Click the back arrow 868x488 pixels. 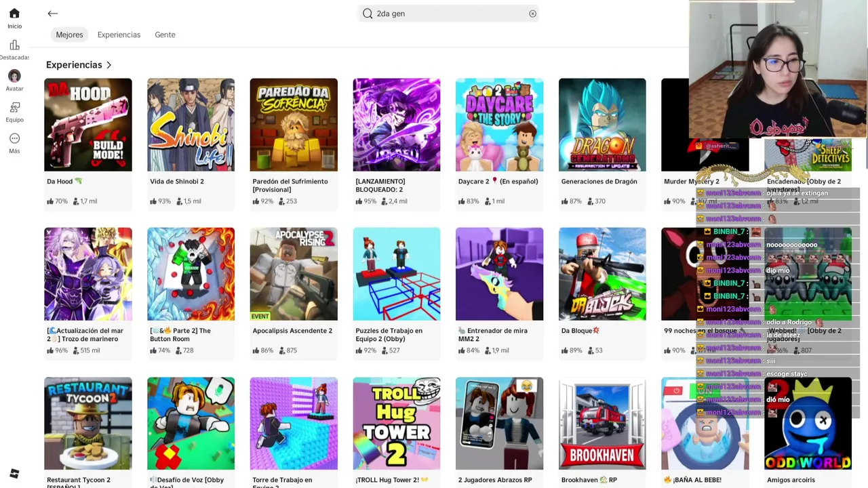click(53, 14)
